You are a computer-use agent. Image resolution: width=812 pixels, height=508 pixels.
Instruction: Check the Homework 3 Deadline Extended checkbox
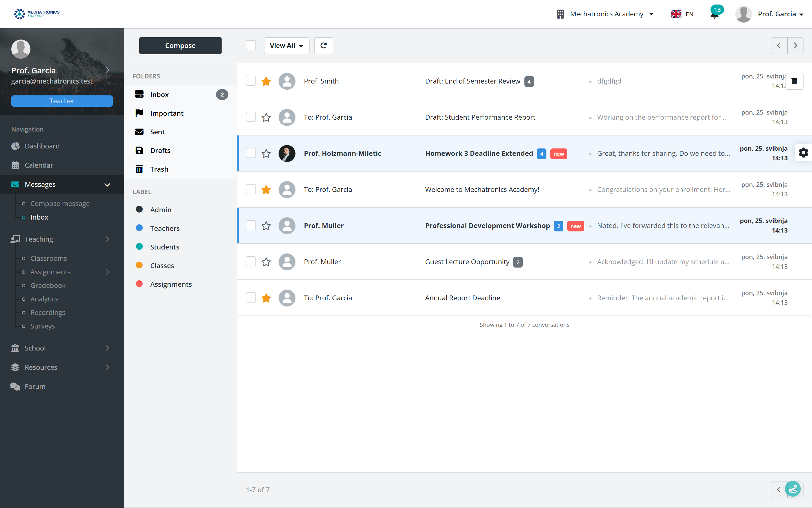pos(251,153)
